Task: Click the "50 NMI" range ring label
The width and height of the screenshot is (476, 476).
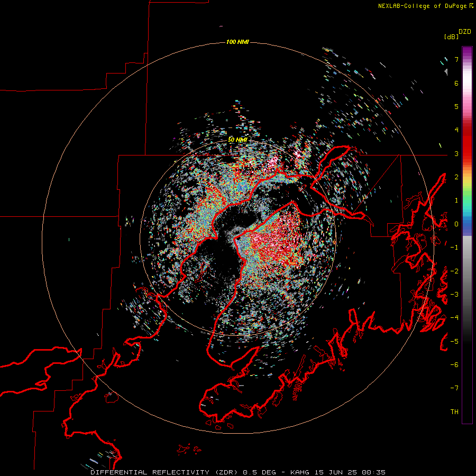Action: [x=237, y=140]
